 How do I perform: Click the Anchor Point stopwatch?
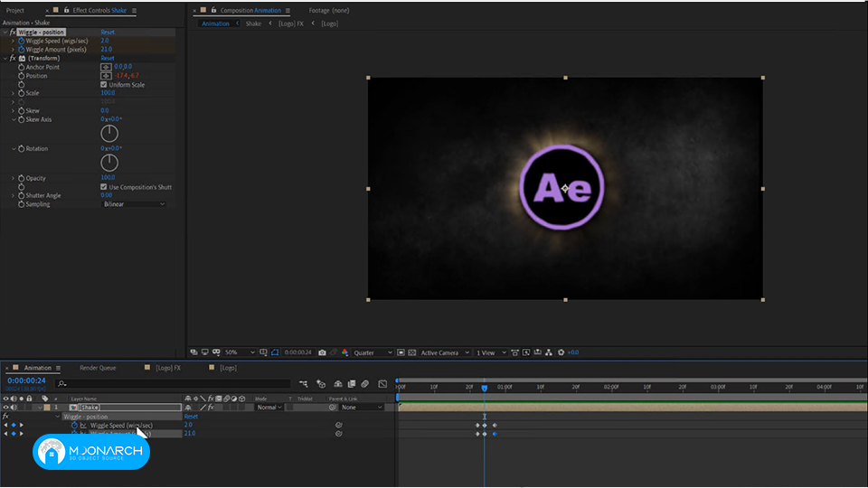tap(21, 67)
